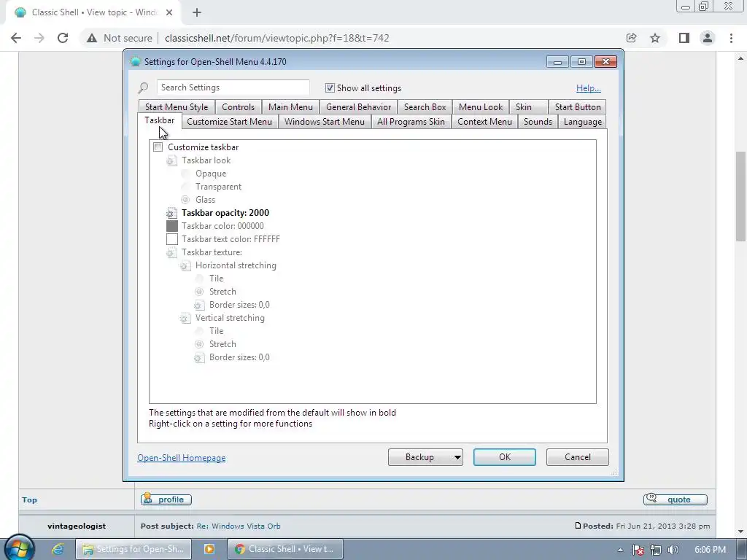Open the Help... link
Image resolution: width=747 pixels, height=560 pixels.
[589, 88]
